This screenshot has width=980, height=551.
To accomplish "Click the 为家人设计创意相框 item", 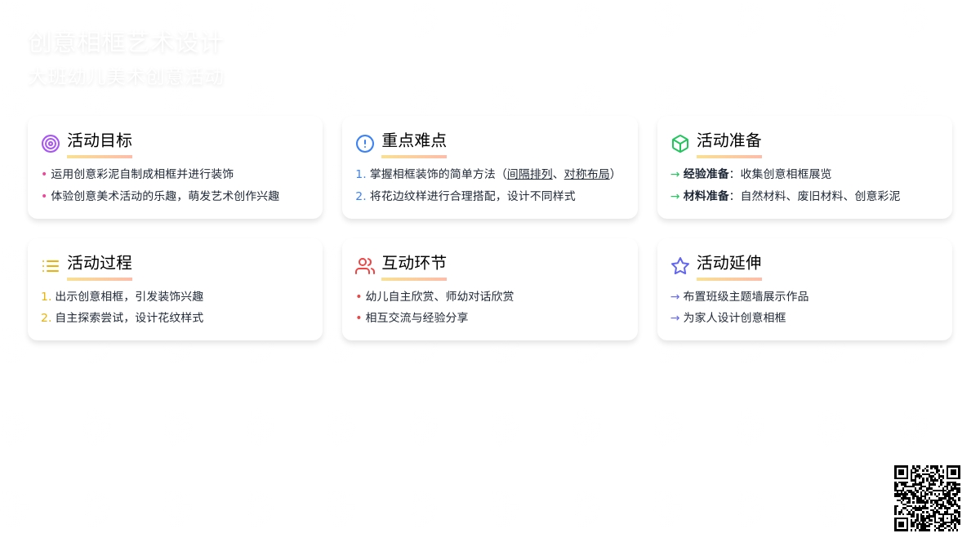I will pyautogui.click(x=734, y=318).
